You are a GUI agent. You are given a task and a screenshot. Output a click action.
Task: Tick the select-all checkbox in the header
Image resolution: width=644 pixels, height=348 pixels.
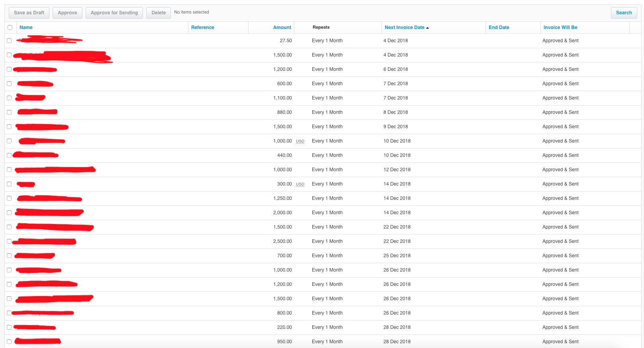tap(10, 27)
